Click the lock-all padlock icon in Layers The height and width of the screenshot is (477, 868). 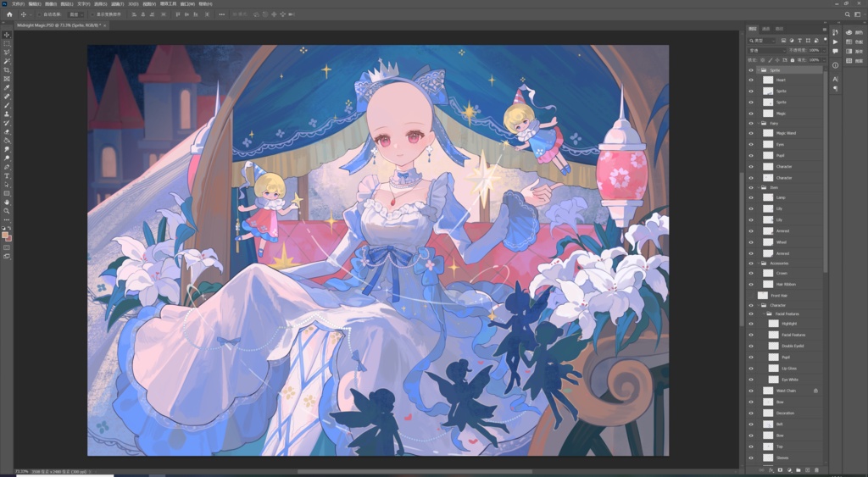click(x=793, y=60)
